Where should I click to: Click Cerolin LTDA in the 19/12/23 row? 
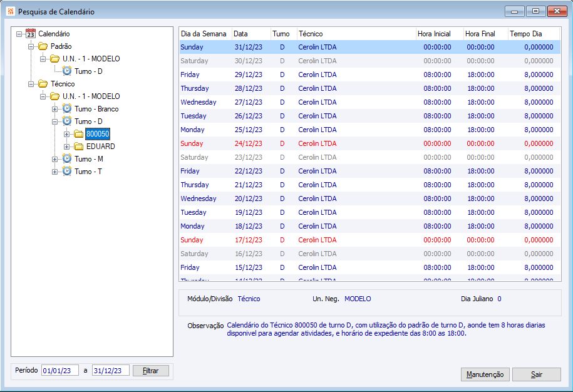(x=317, y=212)
